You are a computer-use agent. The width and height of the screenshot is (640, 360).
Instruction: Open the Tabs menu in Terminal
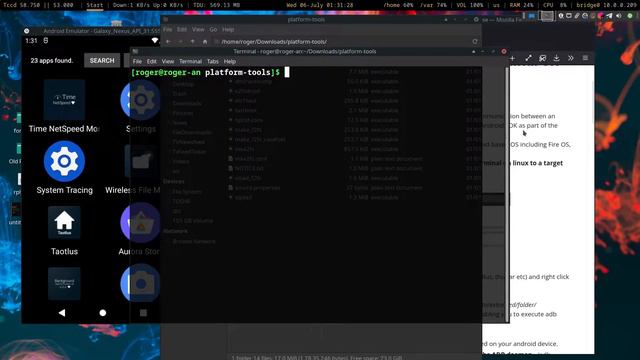tap(213, 61)
